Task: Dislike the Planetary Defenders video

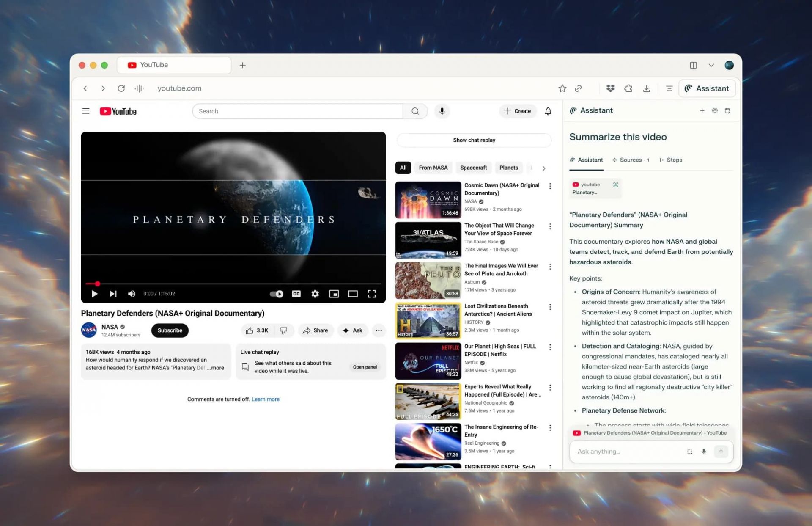Action: pos(283,330)
